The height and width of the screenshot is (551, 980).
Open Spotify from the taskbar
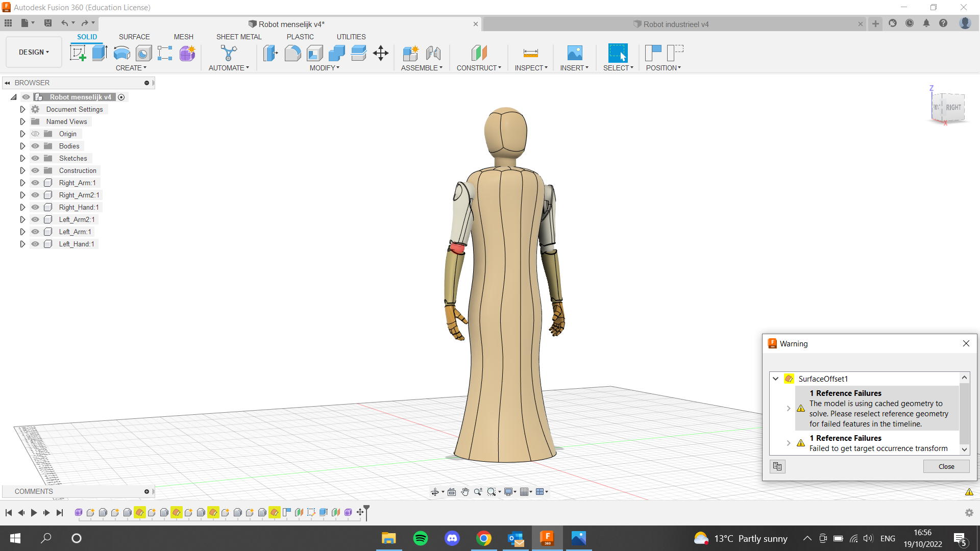(x=420, y=538)
